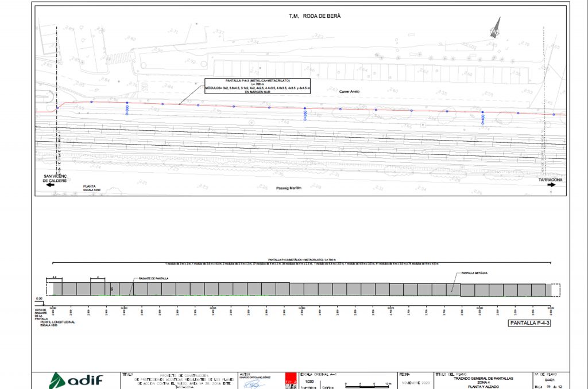Click the 0+400 station marker on plan

(483, 118)
